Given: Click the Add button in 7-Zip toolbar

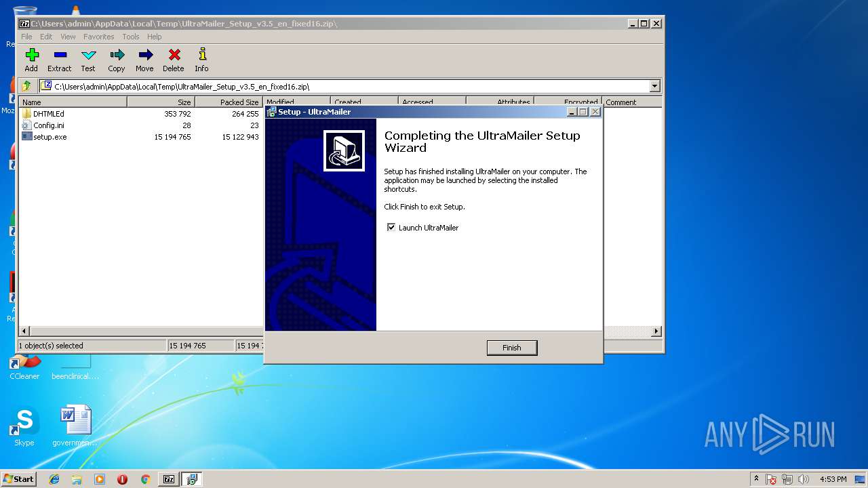Looking at the screenshot, I should [31, 60].
